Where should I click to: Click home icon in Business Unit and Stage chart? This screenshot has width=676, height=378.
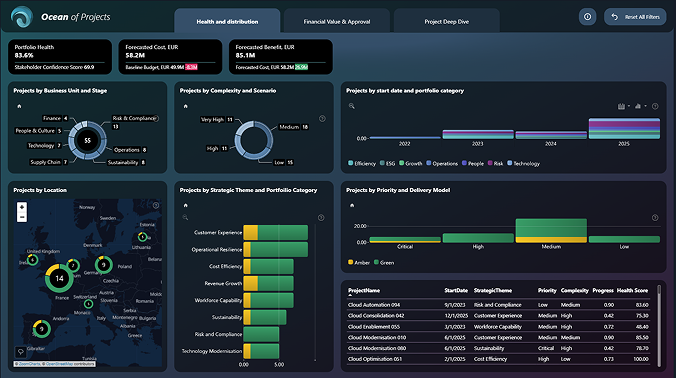coord(19,106)
